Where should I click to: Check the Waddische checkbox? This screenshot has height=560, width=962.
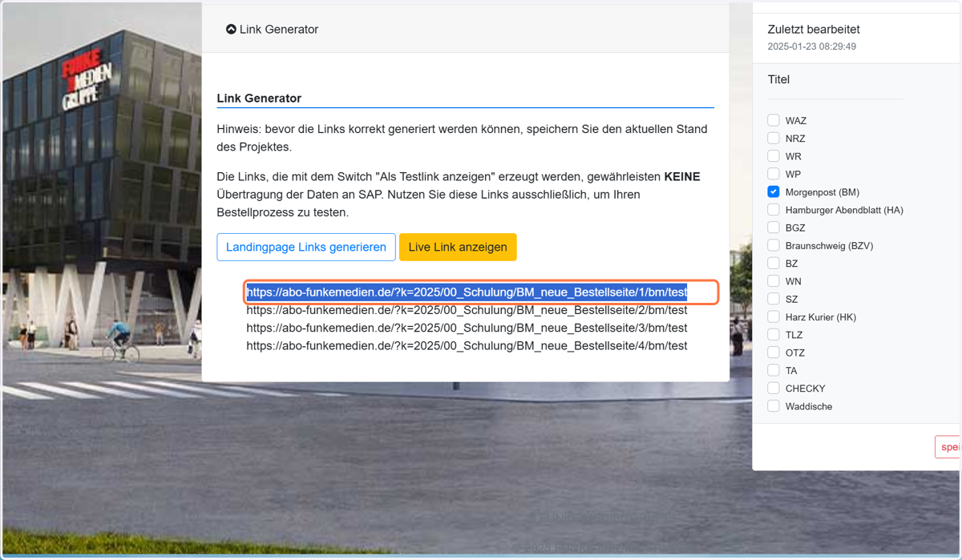click(774, 406)
